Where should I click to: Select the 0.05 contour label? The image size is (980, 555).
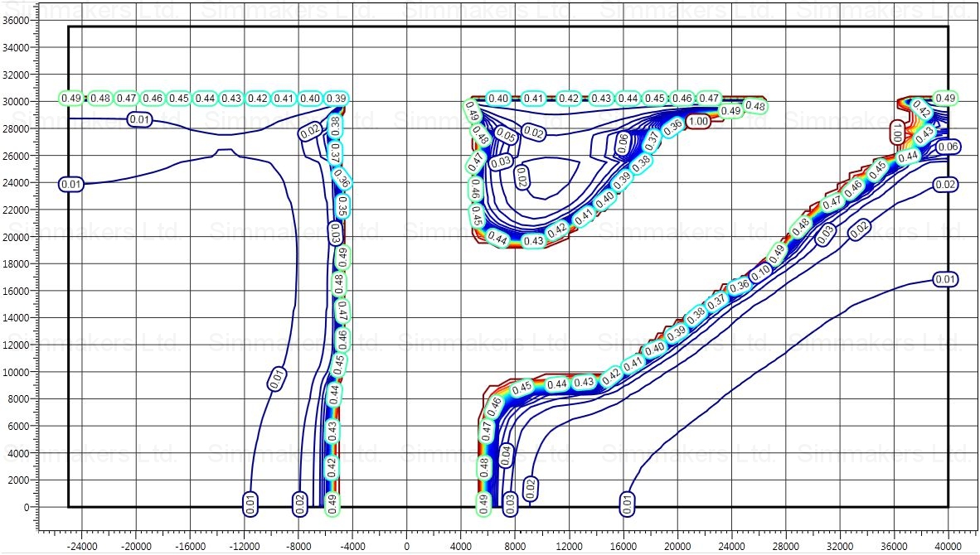[x=506, y=135]
